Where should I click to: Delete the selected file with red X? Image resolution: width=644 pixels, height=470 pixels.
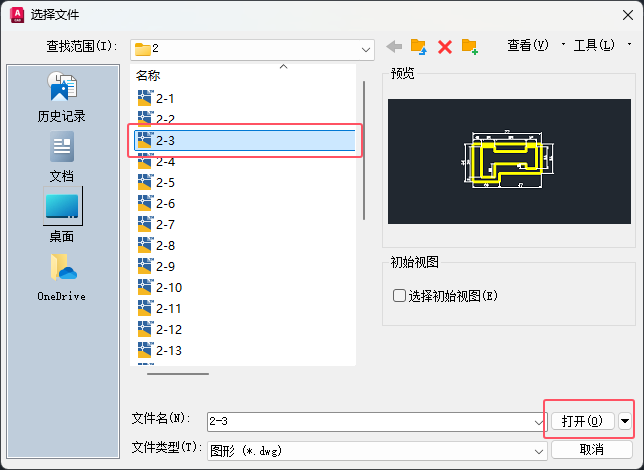(x=445, y=47)
